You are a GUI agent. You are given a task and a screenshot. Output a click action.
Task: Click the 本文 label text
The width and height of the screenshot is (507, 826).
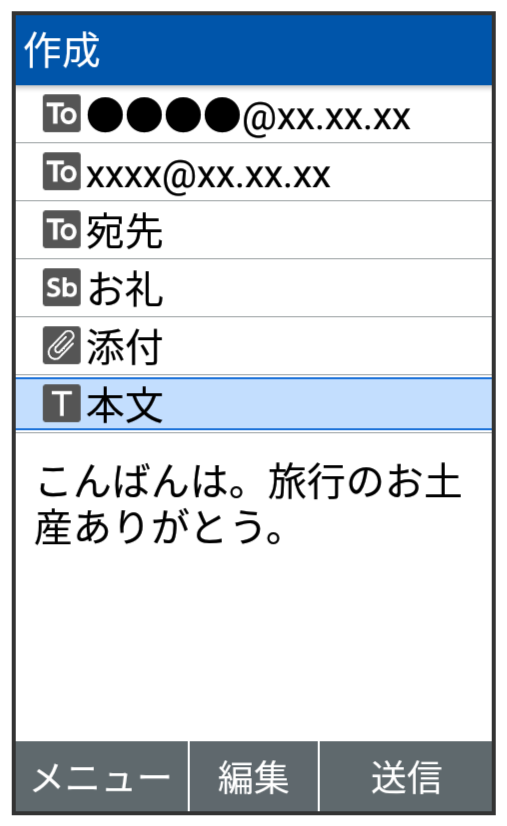tap(125, 404)
